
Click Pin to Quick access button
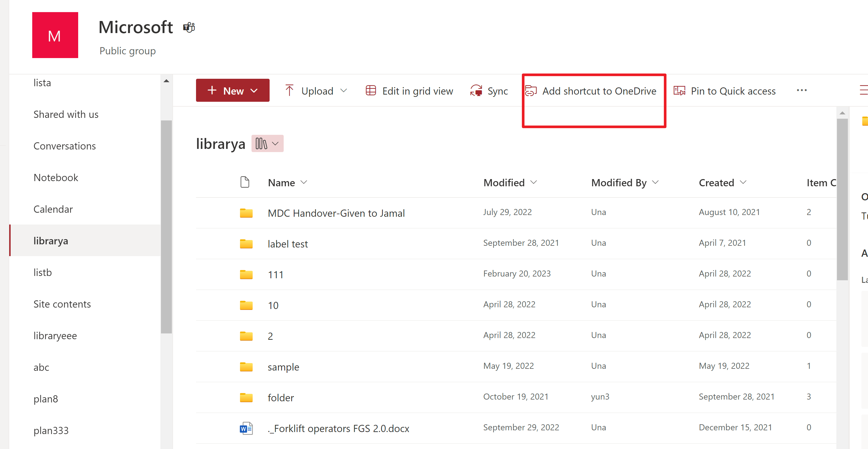tap(725, 91)
